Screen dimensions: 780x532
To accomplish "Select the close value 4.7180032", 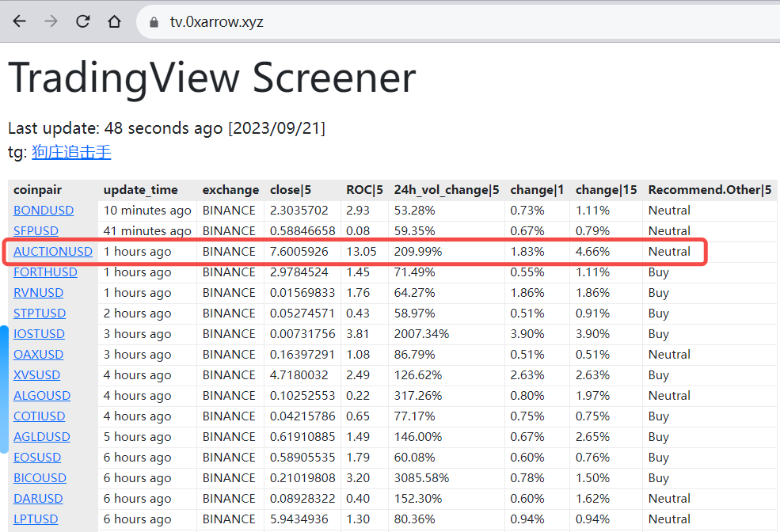I will (299, 375).
